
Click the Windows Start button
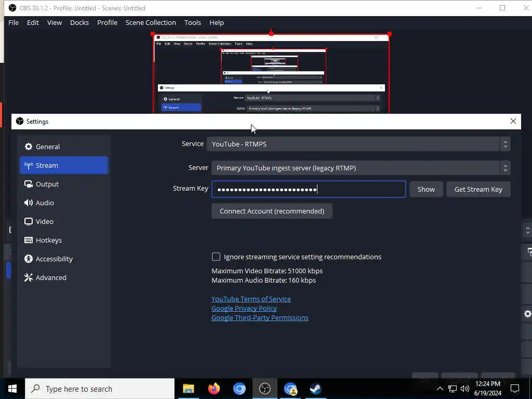[x=12, y=389]
